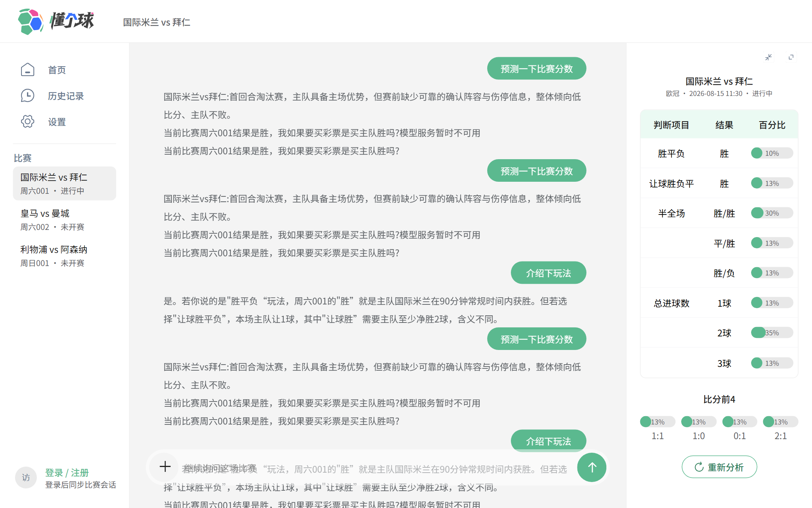
Task: Click the 国际米兰 vs 拜仁 title in analysis panel
Action: point(719,81)
